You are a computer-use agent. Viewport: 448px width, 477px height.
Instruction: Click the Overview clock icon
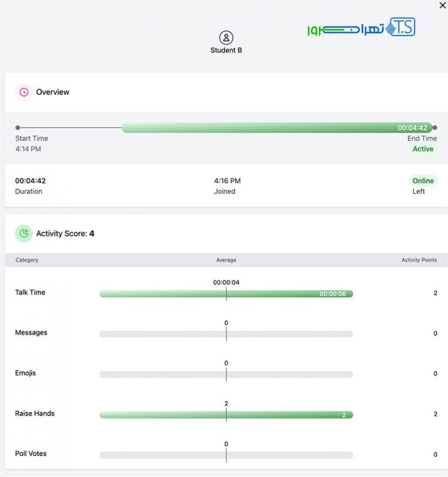24,92
